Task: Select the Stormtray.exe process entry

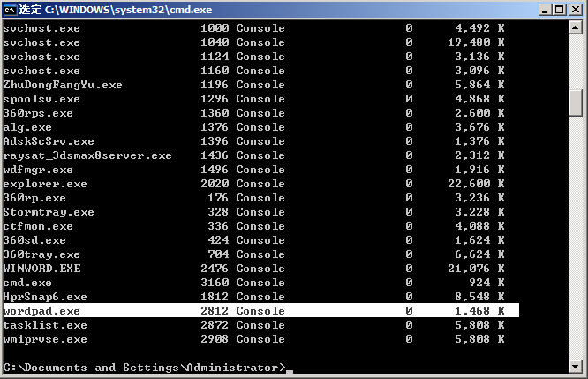Action: pos(49,212)
